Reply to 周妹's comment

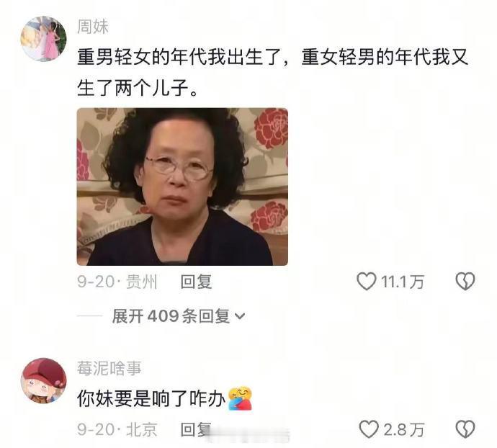coord(196,282)
